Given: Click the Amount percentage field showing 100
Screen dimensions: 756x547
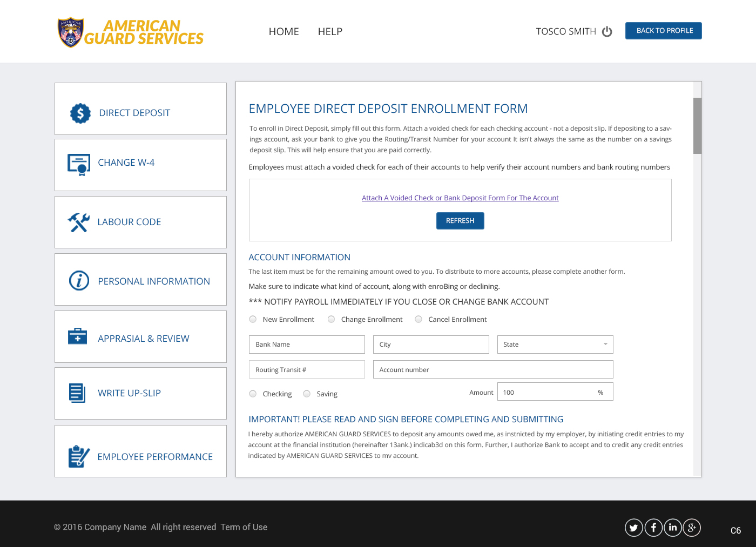Looking at the screenshot, I should (x=555, y=391).
